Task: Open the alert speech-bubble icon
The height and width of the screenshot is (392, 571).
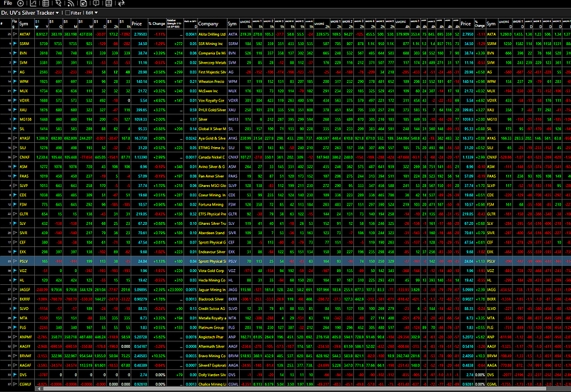Action: point(96,4)
